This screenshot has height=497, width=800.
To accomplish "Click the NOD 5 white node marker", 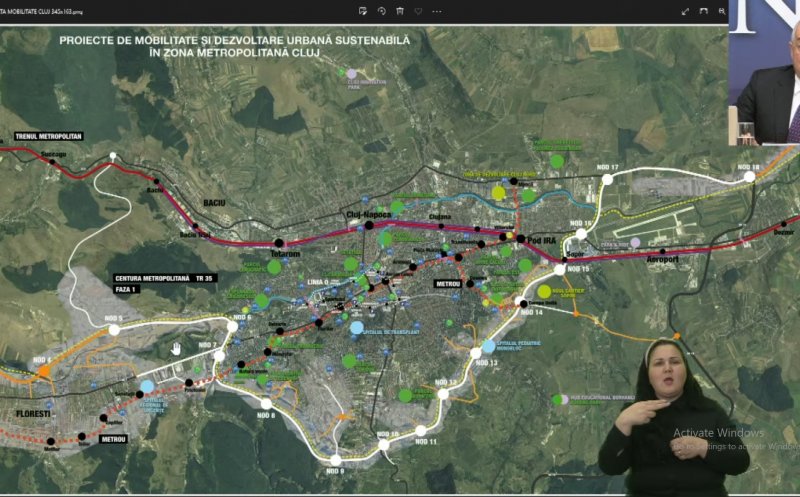I will coord(114,330).
